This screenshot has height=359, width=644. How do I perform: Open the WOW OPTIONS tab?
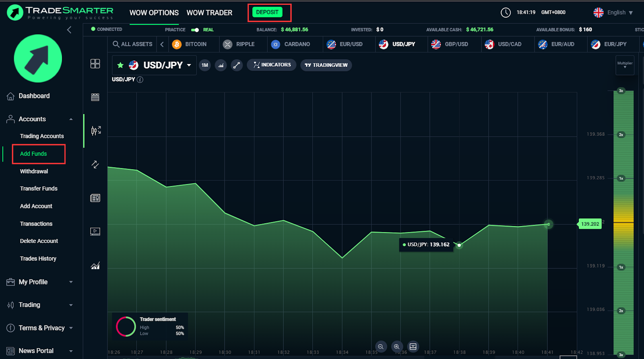tap(154, 13)
